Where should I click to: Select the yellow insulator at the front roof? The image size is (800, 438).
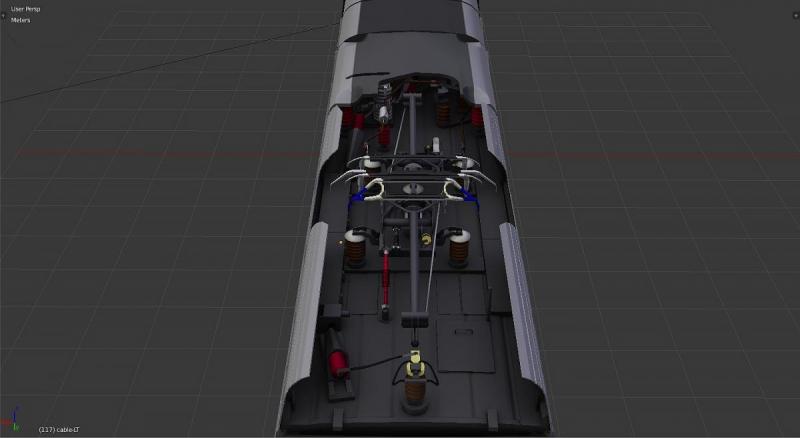[415, 363]
